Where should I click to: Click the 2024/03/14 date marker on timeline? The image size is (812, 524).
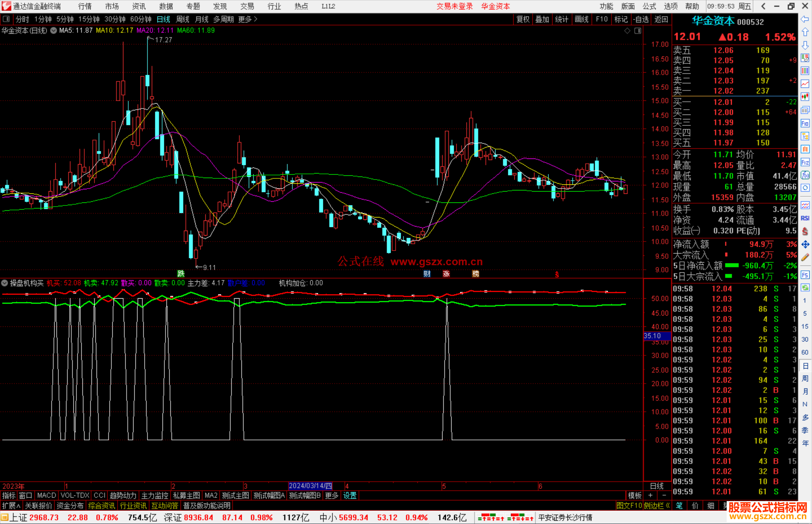pos(310,486)
